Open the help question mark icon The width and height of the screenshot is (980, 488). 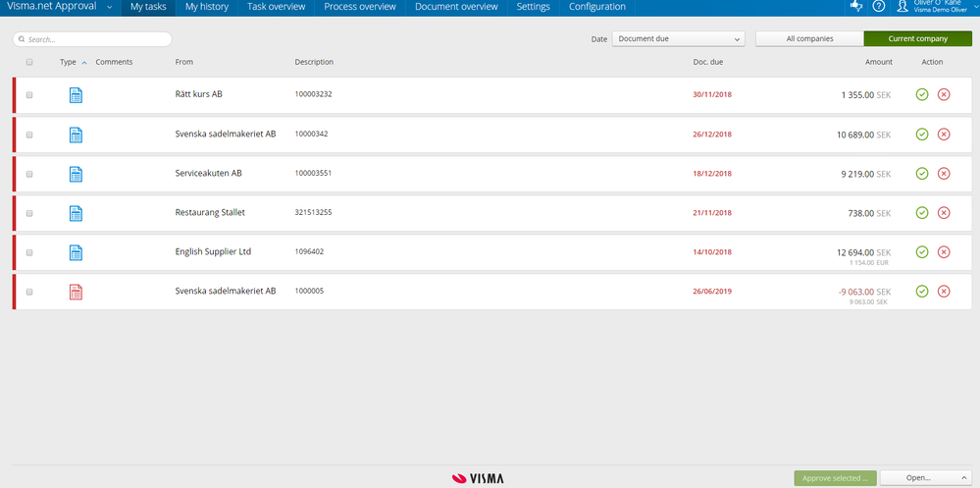point(879,6)
